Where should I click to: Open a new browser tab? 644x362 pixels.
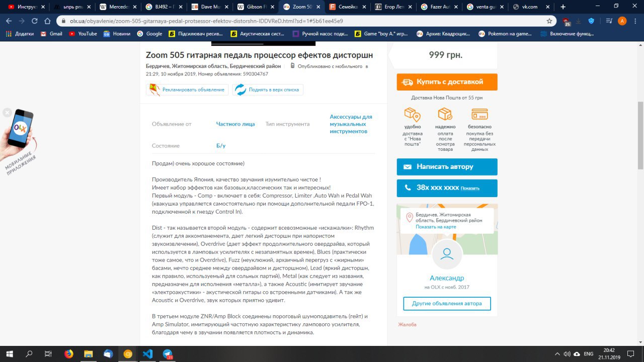click(563, 7)
